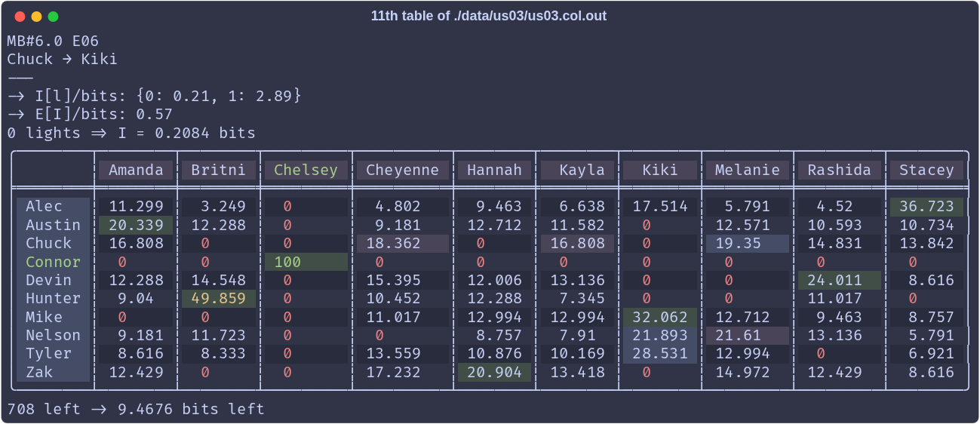
Task: Click the 20.904 cell under Hannah
Action: tap(494, 372)
